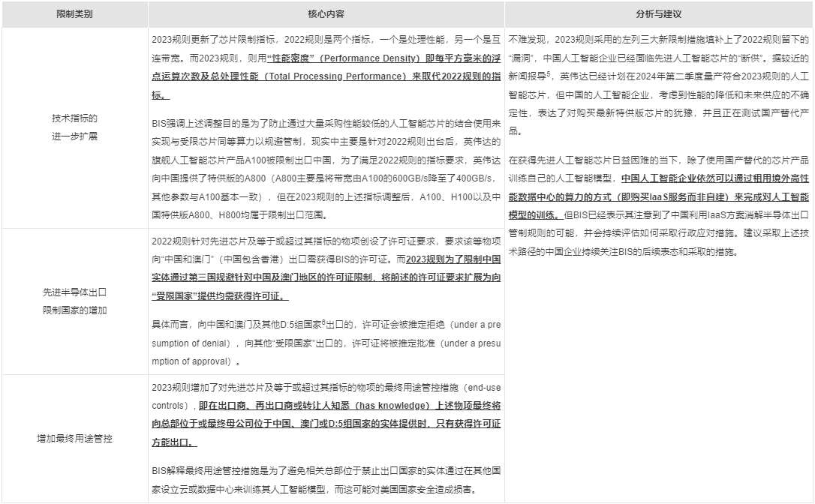
Task: Select the 核心内容 column header
Action: 326,14
